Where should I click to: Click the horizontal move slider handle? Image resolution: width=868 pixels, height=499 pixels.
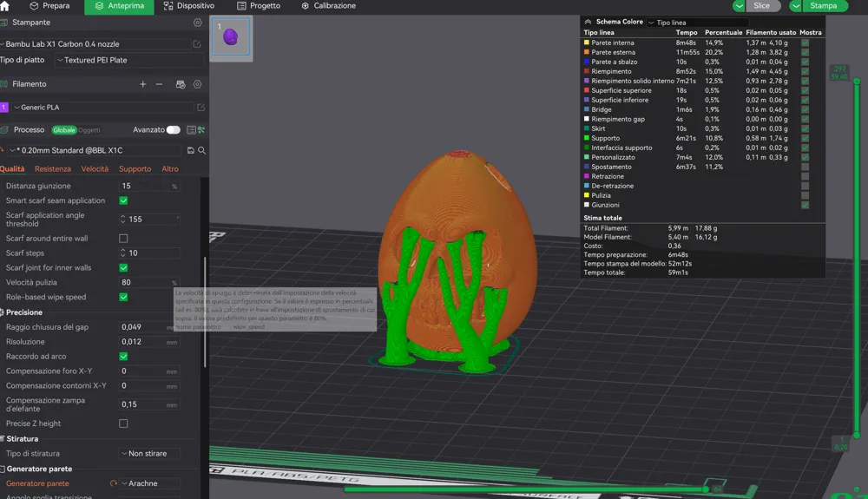click(x=706, y=489)
